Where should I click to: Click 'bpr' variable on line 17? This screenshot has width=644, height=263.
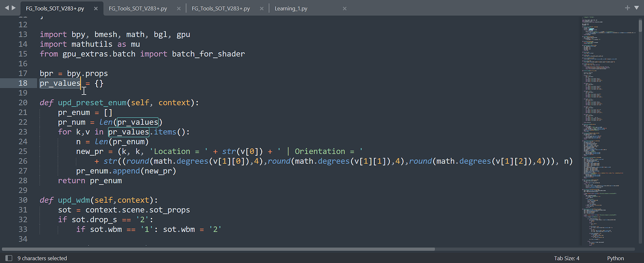click(47, 73)
